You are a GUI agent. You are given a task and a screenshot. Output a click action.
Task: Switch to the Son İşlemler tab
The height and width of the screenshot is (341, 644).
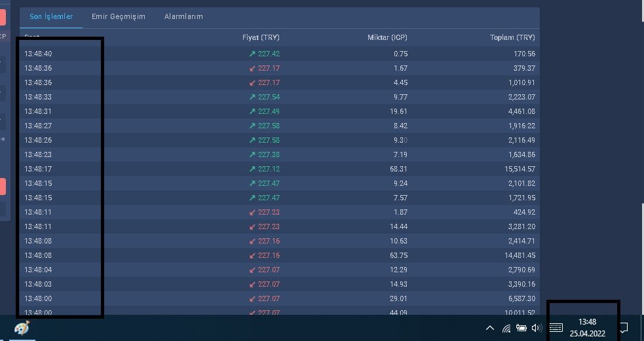coord(51,16)
